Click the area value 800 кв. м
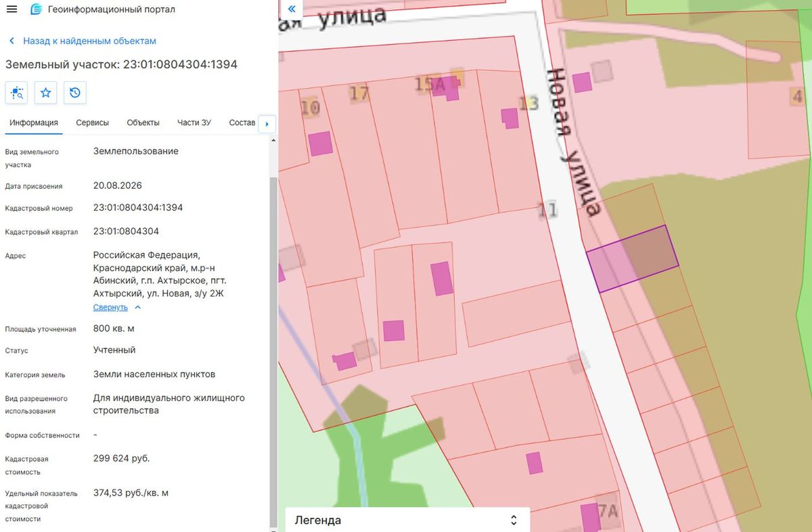Screen dimensions: 812x532 point(114,328)
